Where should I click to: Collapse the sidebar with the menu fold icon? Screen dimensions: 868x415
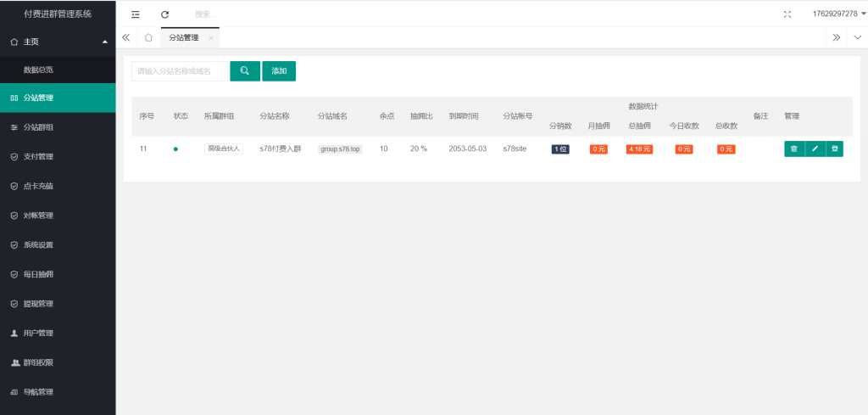(136, 14)
